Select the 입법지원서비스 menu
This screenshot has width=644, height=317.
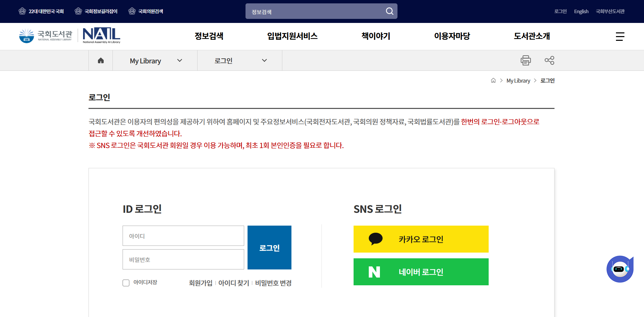[x=292, y=36]
